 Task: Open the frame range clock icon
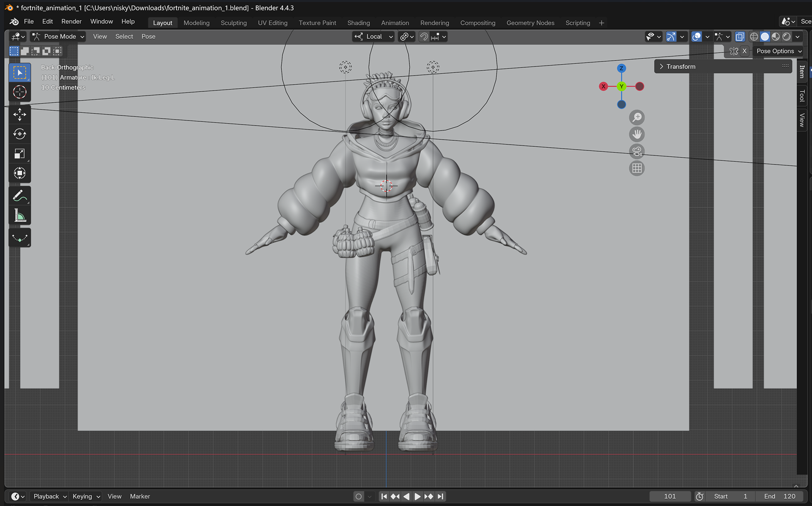(700, 496)
